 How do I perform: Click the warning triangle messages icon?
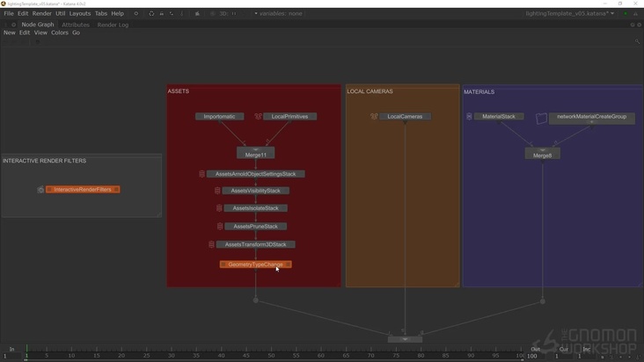pyautogui.click(x=636, y=13)
